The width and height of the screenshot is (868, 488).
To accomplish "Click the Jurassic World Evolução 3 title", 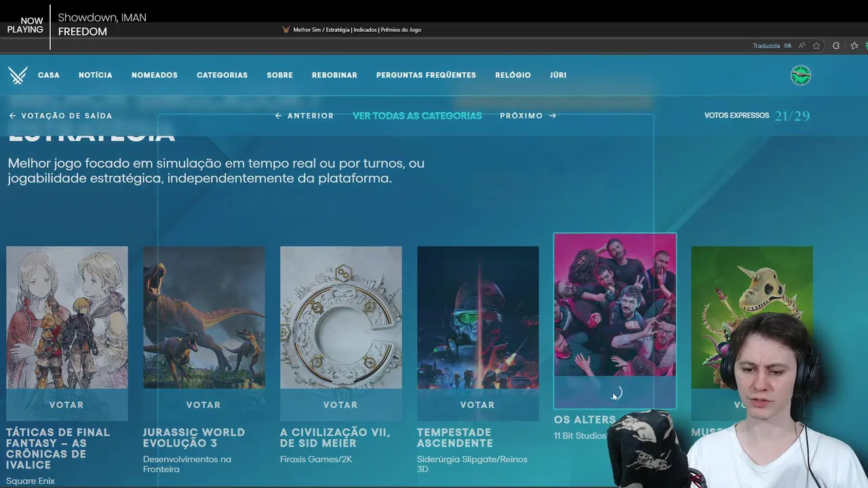I will click(x=194, y=438).
